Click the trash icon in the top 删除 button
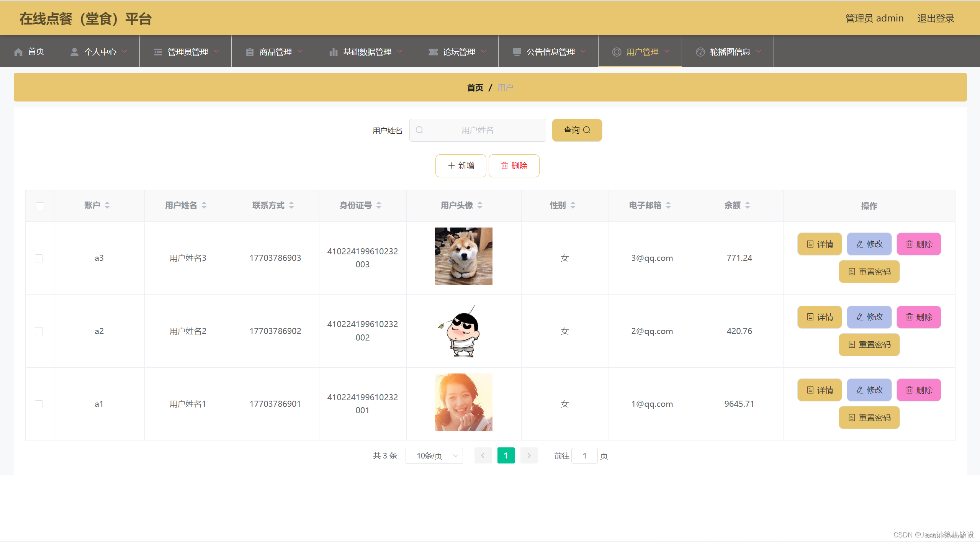Screen dimensions: 980x542 pyautogui.click(x=504, y=166)
